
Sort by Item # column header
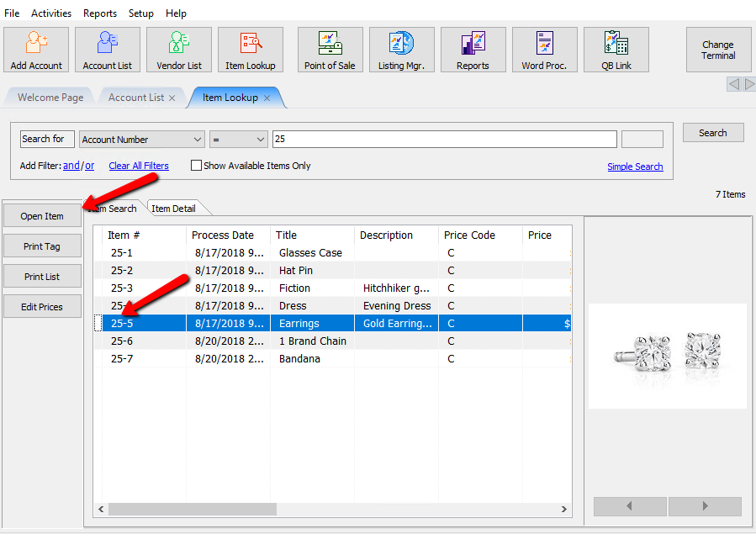pyautogui.click(x=144, y=235)
